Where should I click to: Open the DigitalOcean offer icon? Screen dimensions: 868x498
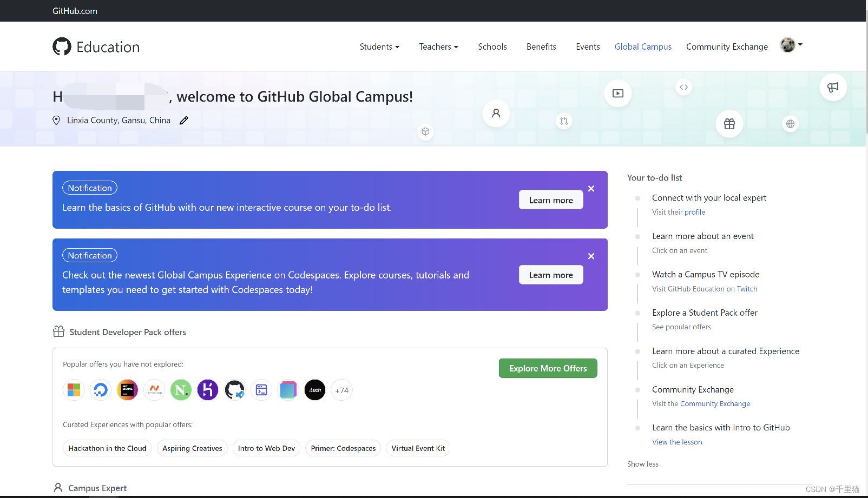(101, 390)
